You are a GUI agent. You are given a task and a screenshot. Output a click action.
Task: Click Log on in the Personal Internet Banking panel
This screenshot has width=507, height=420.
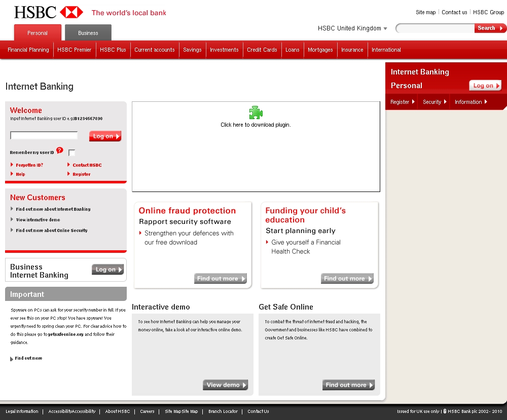pyautogui.click(x=485, y=86)
